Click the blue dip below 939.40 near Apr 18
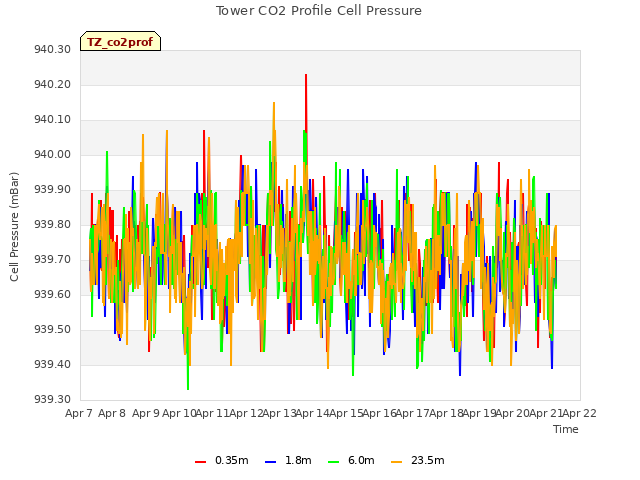The width and height of the screenshot is (640, 480). coord(460,374)
